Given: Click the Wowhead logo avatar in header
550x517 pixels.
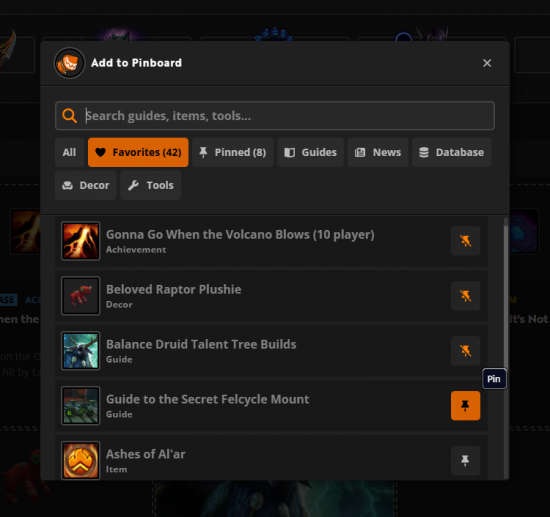Looking at the screenshot, I should (x=69, y=63).
